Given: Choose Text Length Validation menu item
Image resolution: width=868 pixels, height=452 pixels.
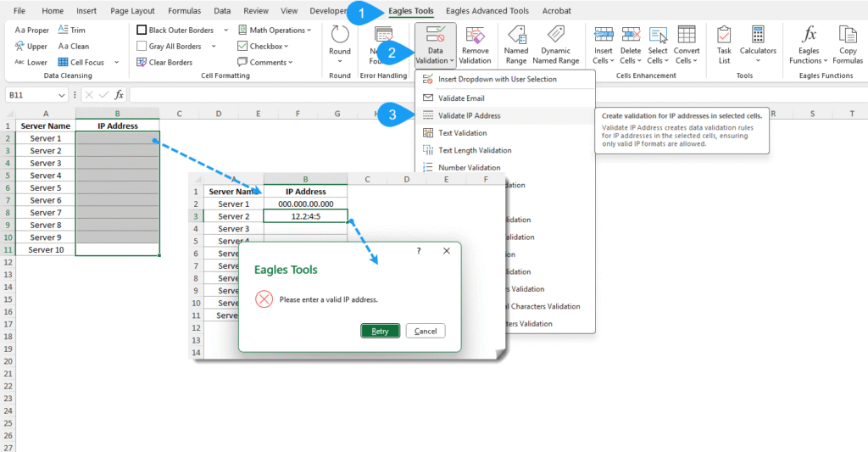Looking at the screenshot, I should [505, 150].
